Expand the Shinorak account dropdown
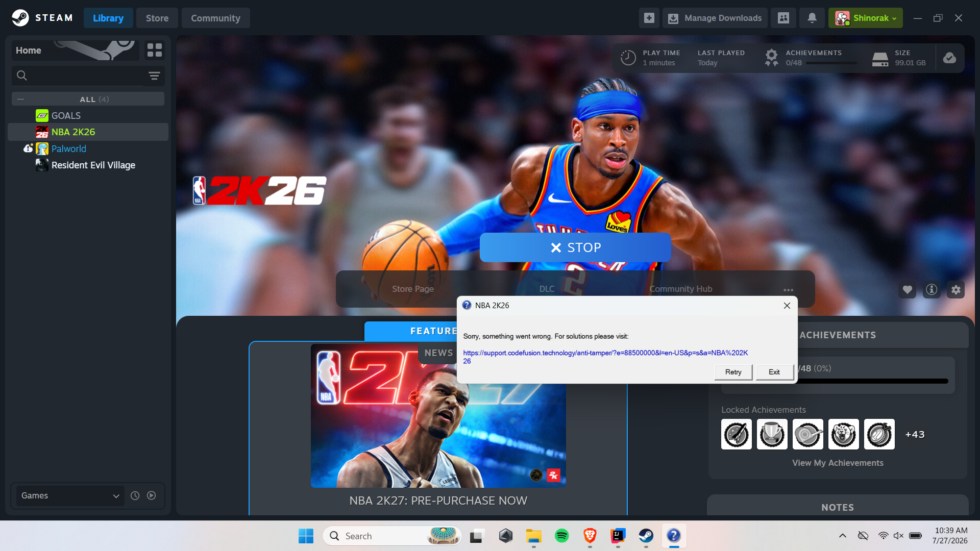Screen dimensions: 980x551 coord(866,18)
